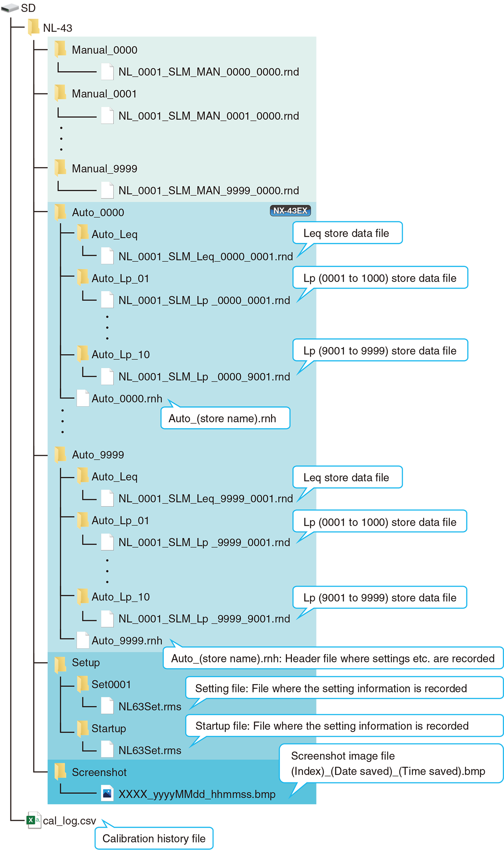Select Auto_Lp_01 label under Auto_9999
The width and height of the screenshot is (504, 850).
click(x=120, y=520)
